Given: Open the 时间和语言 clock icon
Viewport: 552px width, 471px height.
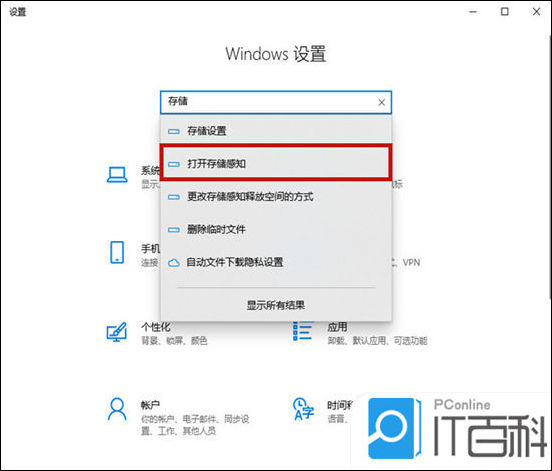Looking at the screenshot, I should pos(303,409).
